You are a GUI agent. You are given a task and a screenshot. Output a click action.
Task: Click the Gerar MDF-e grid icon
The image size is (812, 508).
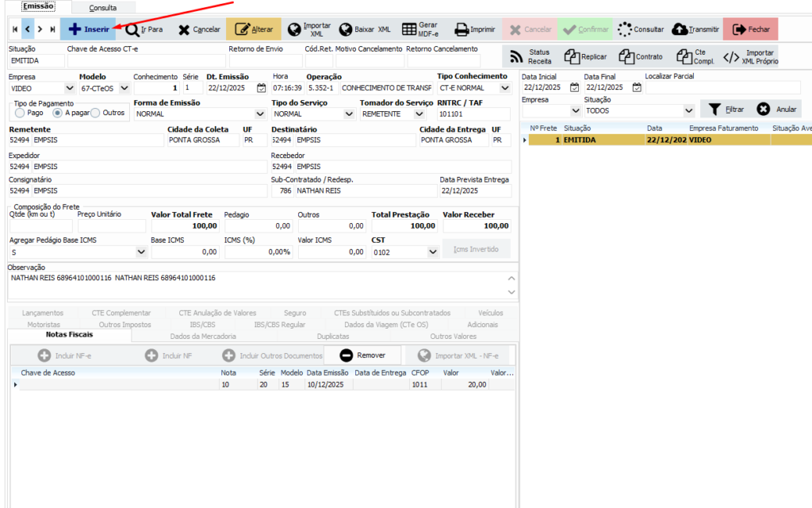point(408,29)
